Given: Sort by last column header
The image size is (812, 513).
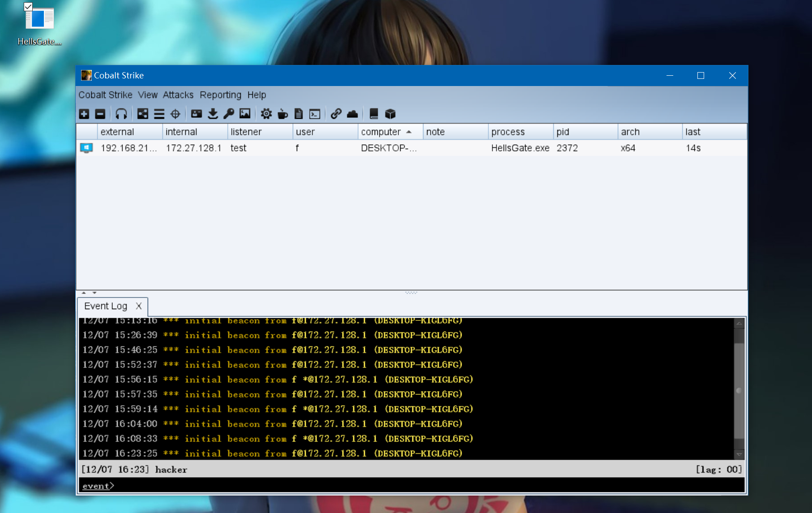Looking at the screenshot, I should click(x=714, y=132).
